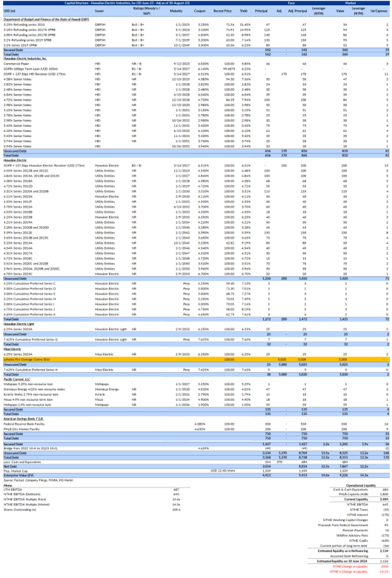Screen dimensions: 392x578
Task: Select the 'Department of Budget and Finance' section heading
Action: pyautogui.click(x=46, y=19)
